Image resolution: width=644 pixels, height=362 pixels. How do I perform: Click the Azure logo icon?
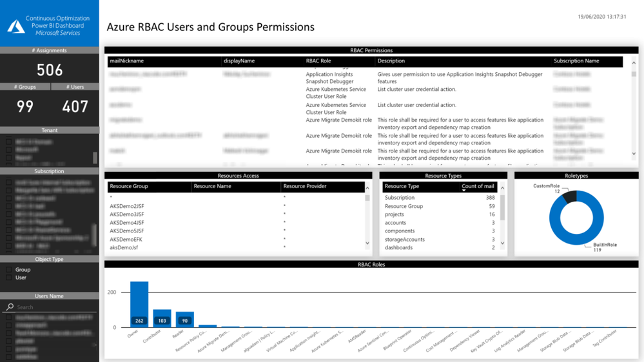pos(16,26)
